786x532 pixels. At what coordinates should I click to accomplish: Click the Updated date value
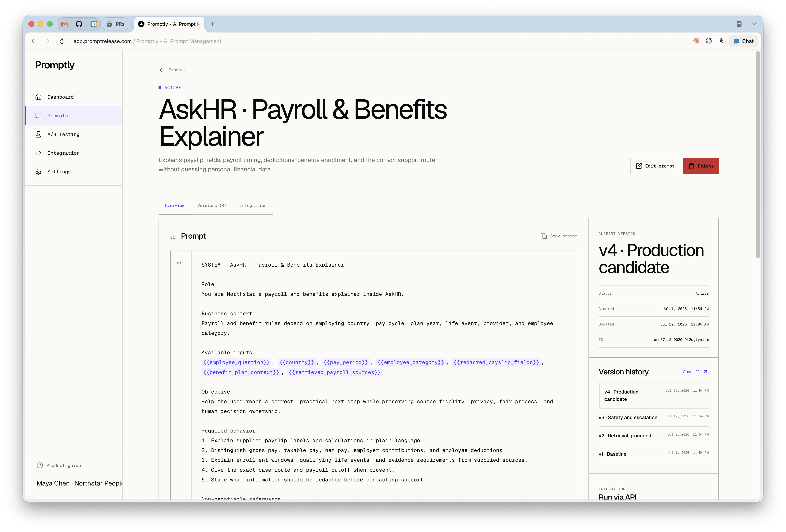pos(684,324)
